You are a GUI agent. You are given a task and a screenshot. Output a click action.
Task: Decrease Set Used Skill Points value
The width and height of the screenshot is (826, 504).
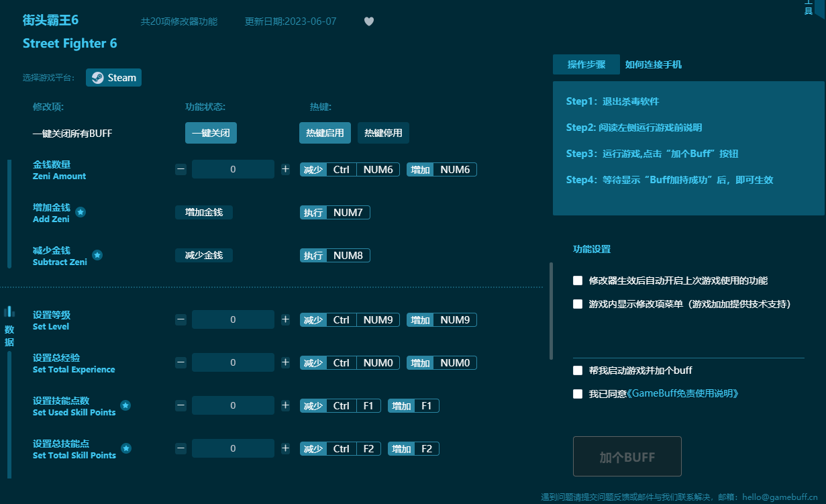(x=181, y=406)
